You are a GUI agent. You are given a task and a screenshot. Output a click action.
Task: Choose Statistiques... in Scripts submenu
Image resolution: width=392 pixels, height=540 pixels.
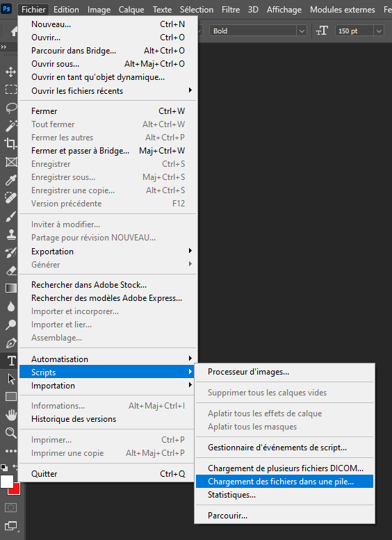[284, 495]
